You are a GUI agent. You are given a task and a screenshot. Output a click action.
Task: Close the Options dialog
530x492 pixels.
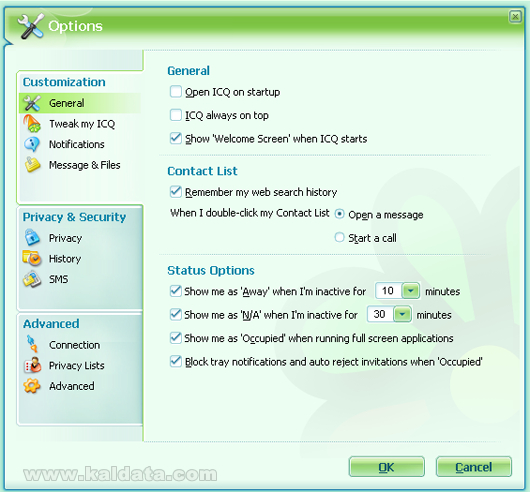(515, 16)
